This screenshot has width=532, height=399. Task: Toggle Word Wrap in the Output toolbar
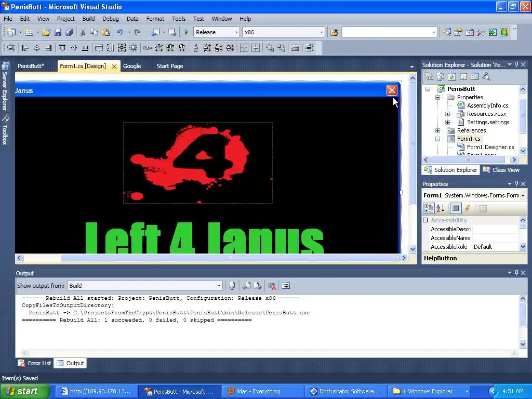click(x=286, y=286)
